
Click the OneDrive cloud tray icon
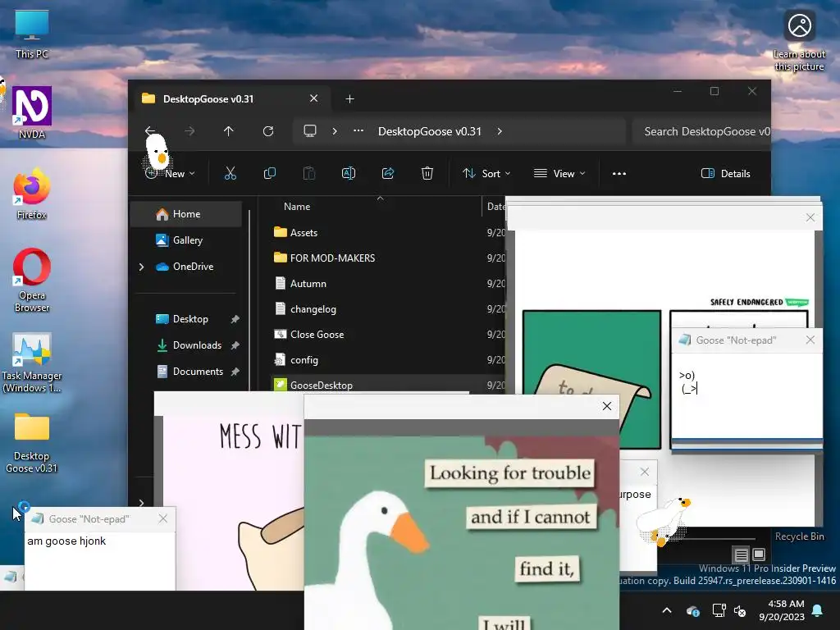click(x=692, y=610)
